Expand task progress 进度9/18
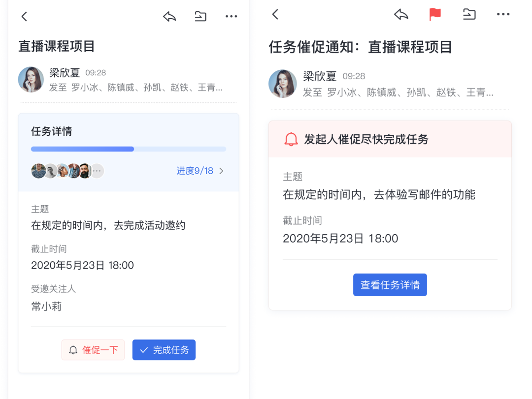The width and height of the screenshot is (532, 399). [x=200, y=171]
